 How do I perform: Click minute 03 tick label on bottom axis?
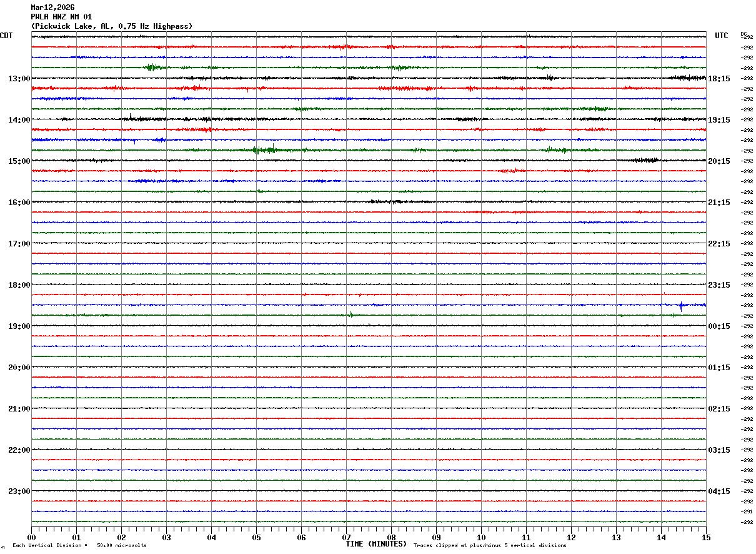166,537
